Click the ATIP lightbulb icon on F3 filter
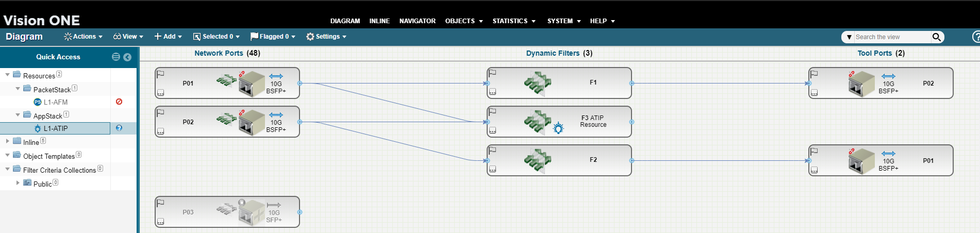Viewport: 980px width, 233px height. click(x=558, y=128)
